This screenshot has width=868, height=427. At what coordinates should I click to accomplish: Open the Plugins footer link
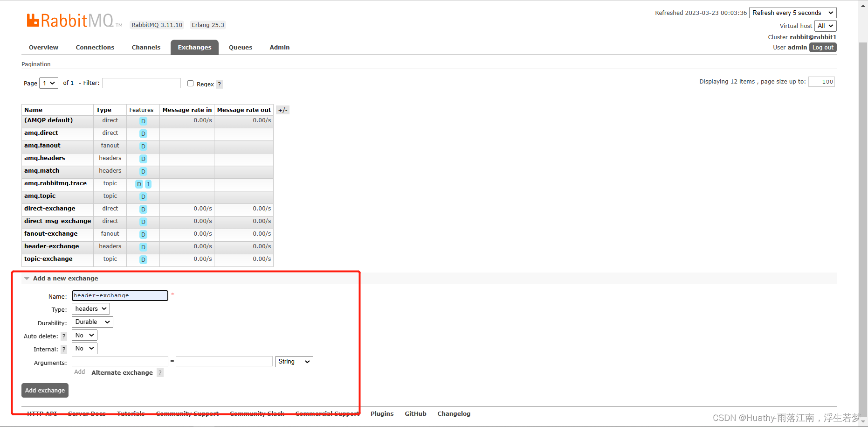pos(382,414)
